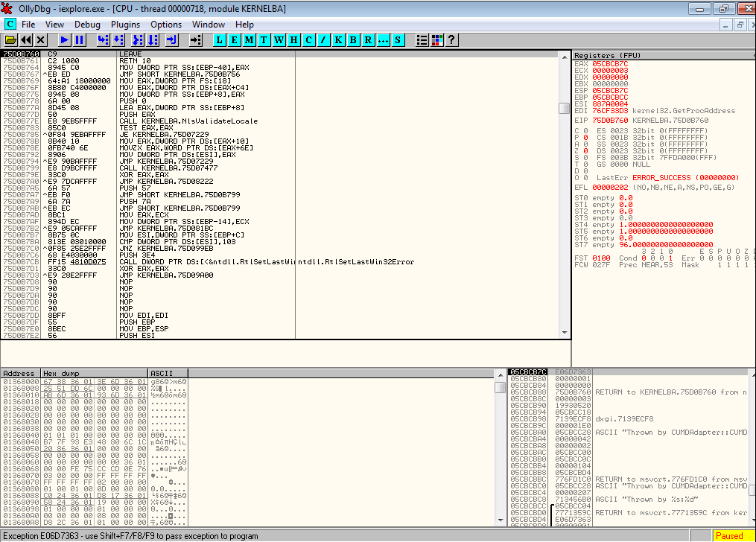756x542 pixels.
Task: Select the EFL value 00000202
Action: pyautogui.click(x=610, y=188)
